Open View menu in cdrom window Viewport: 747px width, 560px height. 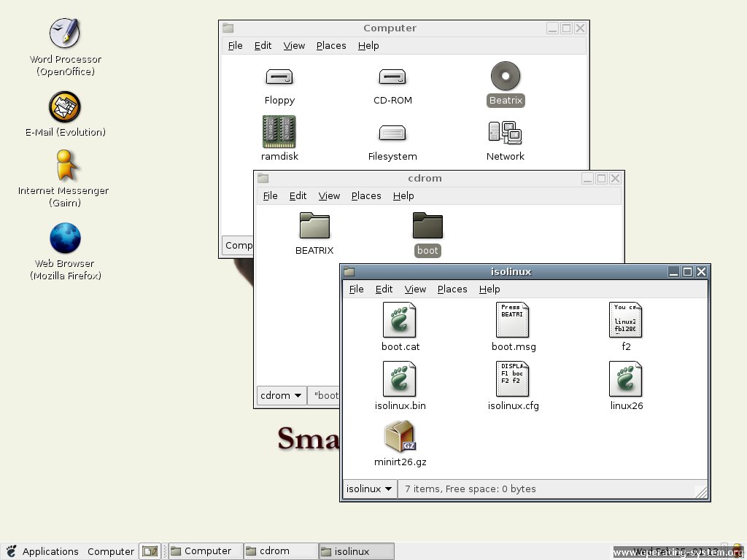pyautogui.click(x=329, y=195)
